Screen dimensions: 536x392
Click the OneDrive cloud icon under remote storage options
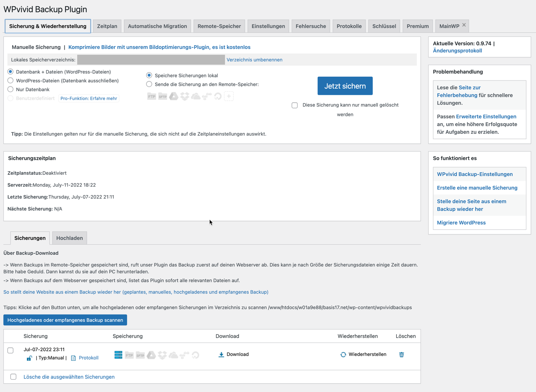click(196, 96)
